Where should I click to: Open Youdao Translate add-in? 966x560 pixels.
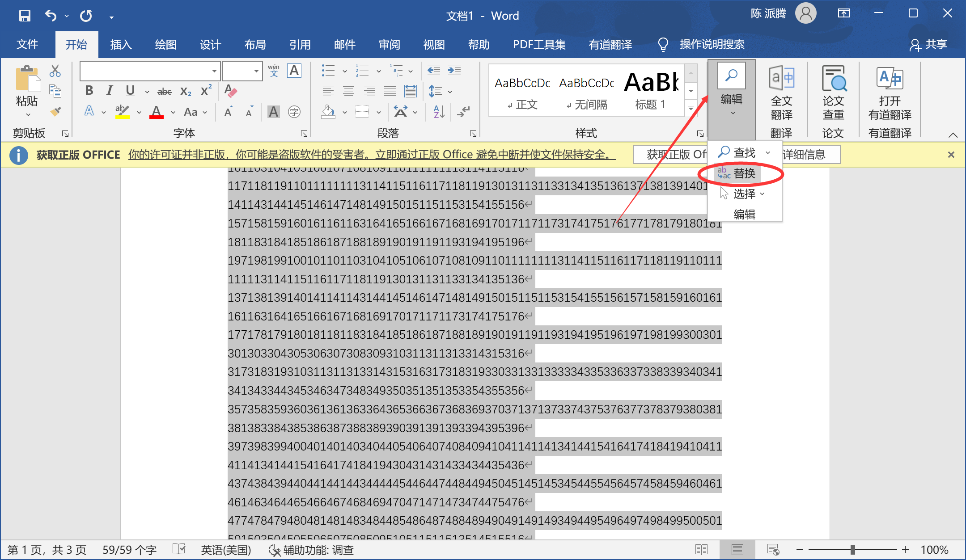[890, 93]
